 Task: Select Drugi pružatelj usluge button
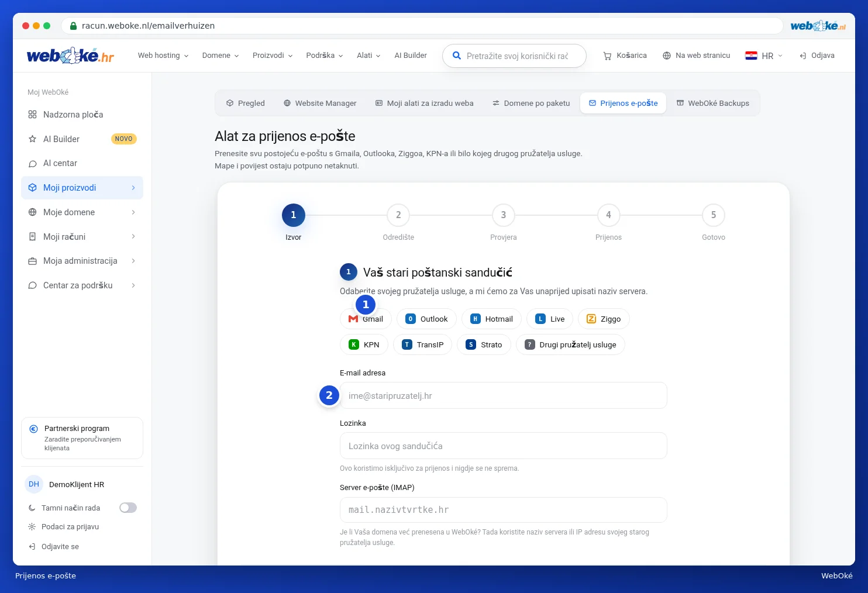tap(570, 344)
